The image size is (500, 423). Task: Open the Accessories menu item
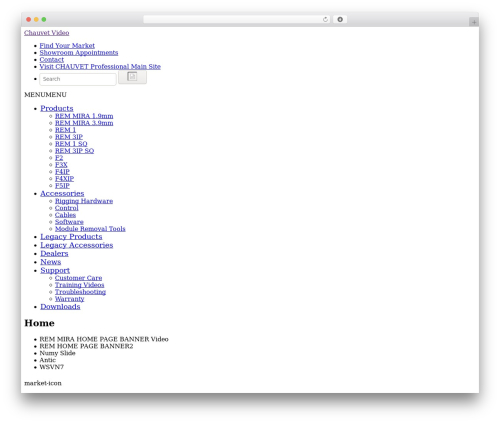[x=62, y=194]
